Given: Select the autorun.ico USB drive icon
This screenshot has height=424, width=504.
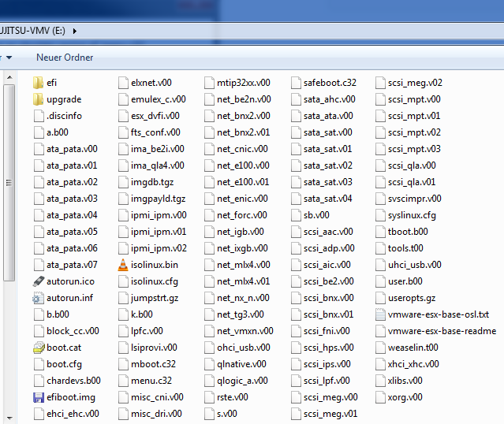Looking at the screenshot, I should (38, 281).
